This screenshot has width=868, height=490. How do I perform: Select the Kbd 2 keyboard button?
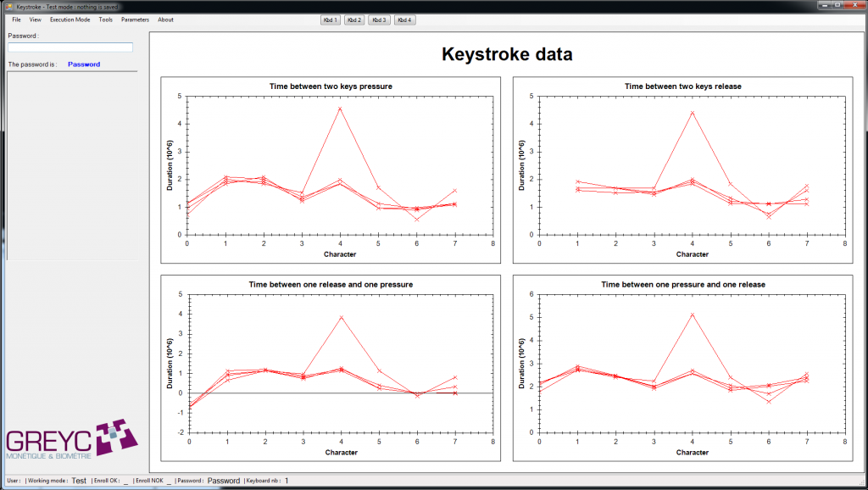tap(355, 19)
